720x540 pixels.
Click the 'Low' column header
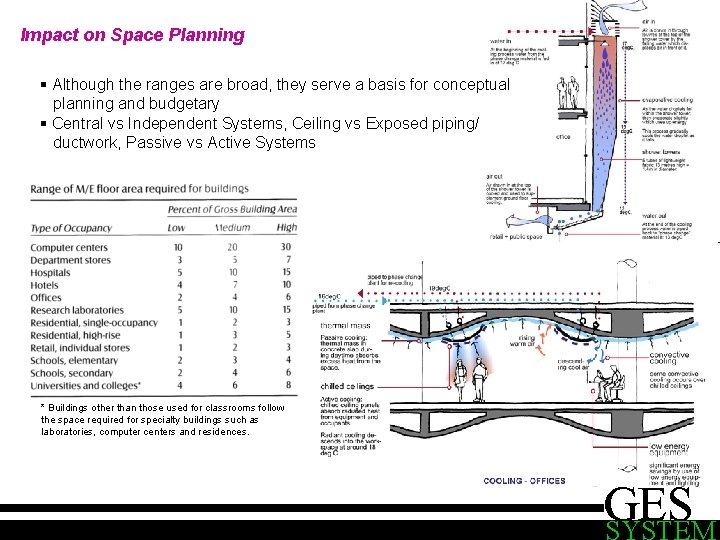tap(176, 228)
